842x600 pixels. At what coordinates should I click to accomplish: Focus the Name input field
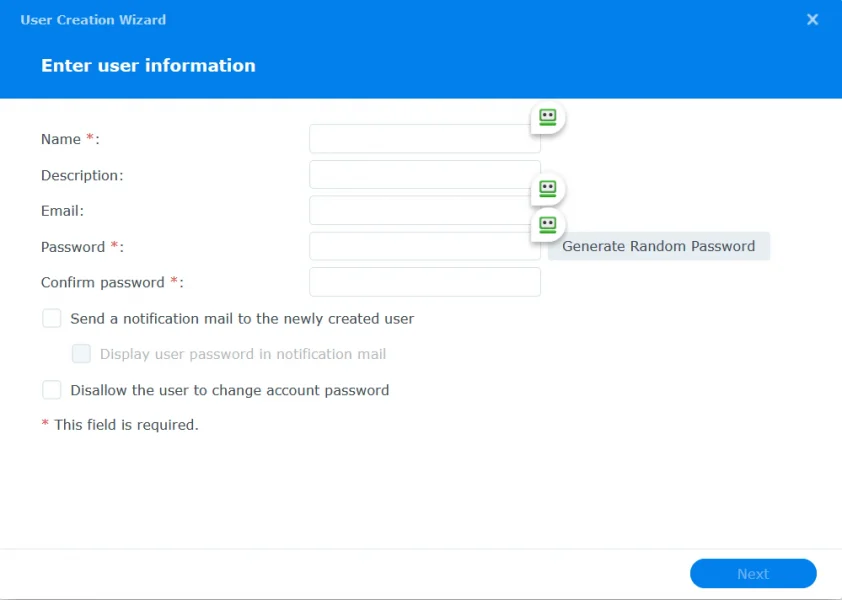(x=425, y=139)
